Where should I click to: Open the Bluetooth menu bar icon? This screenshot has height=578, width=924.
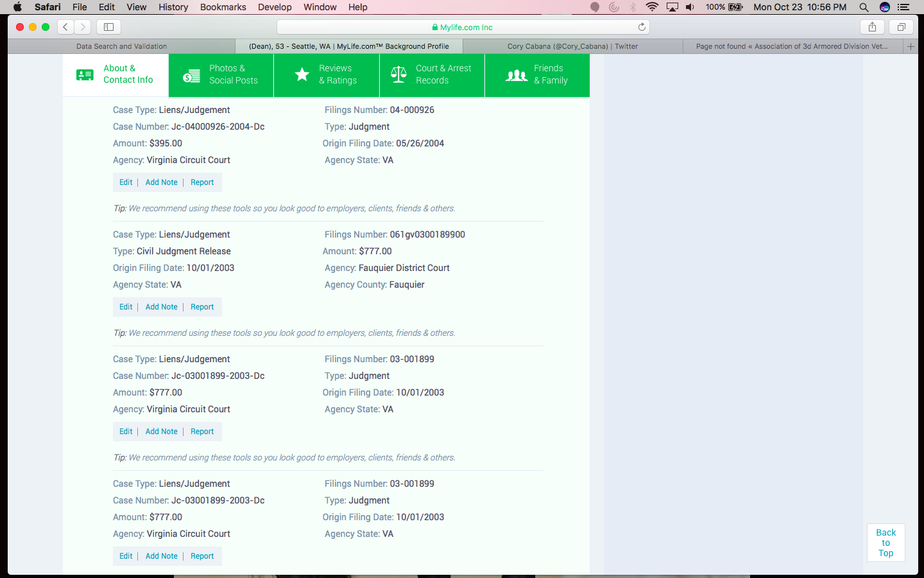click(x=633, y=7)
